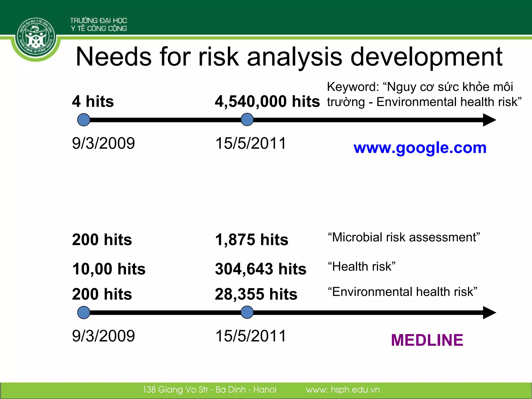Click the 9/3/2009 date under Google timeline
The image size is (532, 399).
pyautogui.click(x=103, y=143)
